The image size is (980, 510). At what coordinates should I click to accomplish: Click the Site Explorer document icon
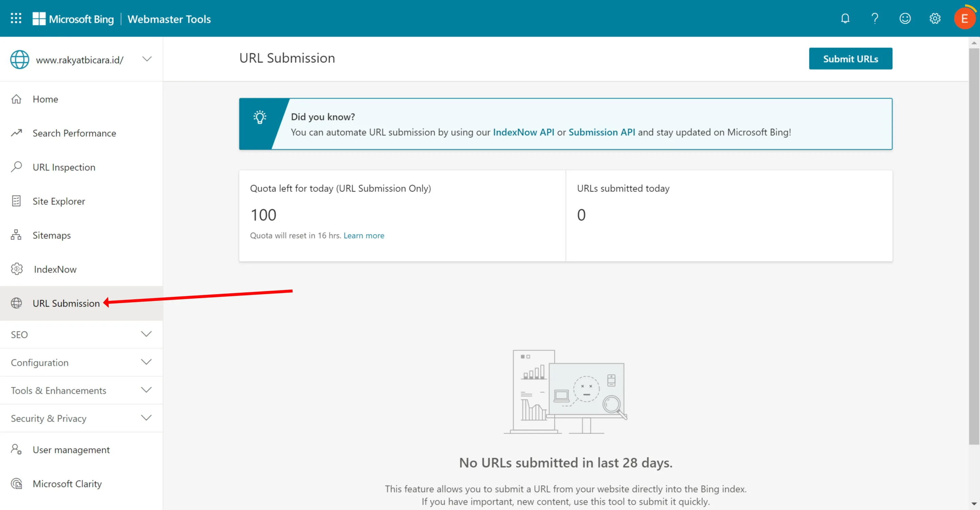click(16, 201)
